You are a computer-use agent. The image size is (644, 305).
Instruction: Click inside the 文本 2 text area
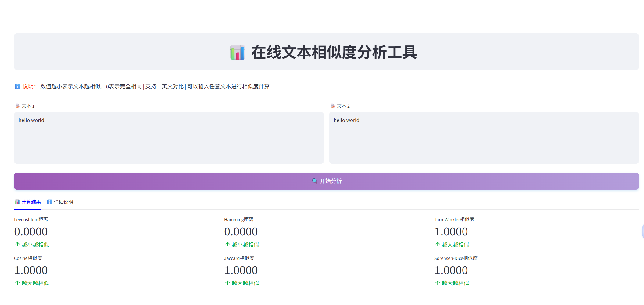tap(483, 137)
